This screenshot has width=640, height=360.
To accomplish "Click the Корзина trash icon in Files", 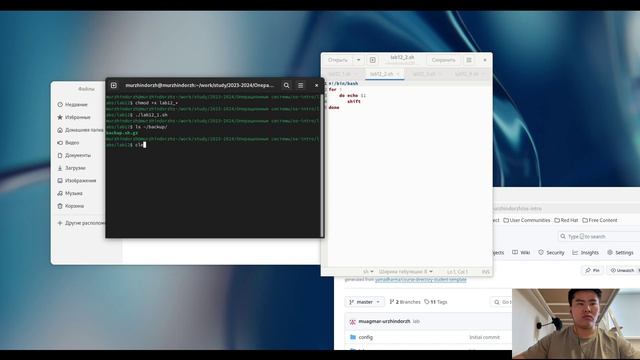I will tap(60, 206).
